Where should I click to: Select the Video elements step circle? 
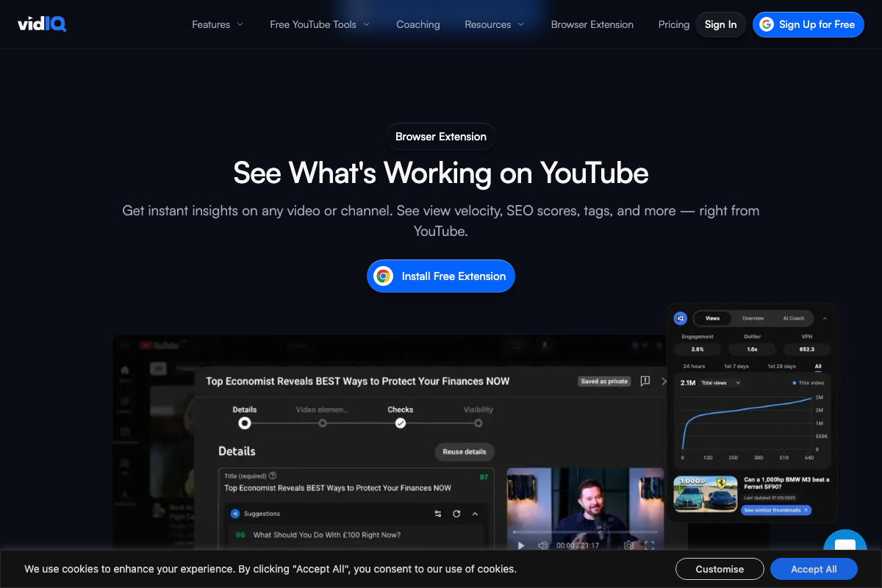click(x=323, y=423)
